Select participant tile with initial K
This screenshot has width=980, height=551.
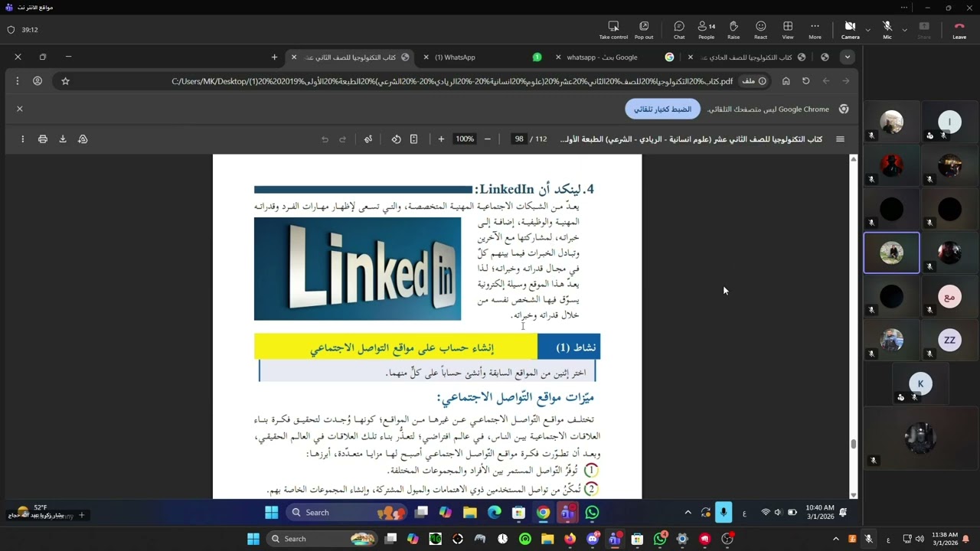point(920,383)
